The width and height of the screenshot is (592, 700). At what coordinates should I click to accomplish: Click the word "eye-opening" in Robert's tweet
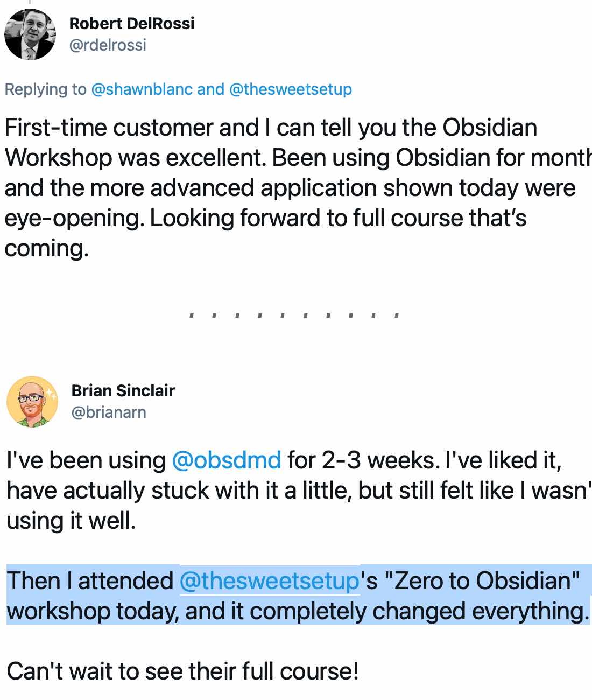pyautogui.click(x=74, y=219)
